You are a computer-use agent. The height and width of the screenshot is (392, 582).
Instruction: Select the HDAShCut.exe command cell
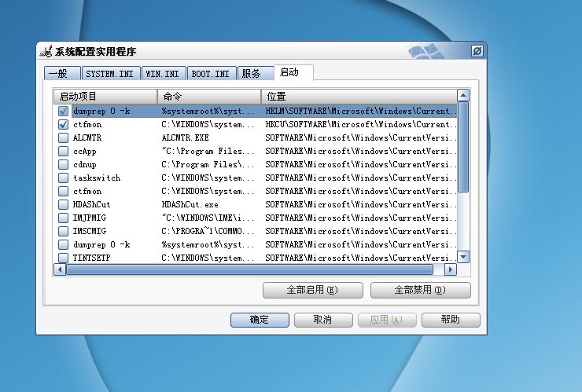click(x=190, y=204)
